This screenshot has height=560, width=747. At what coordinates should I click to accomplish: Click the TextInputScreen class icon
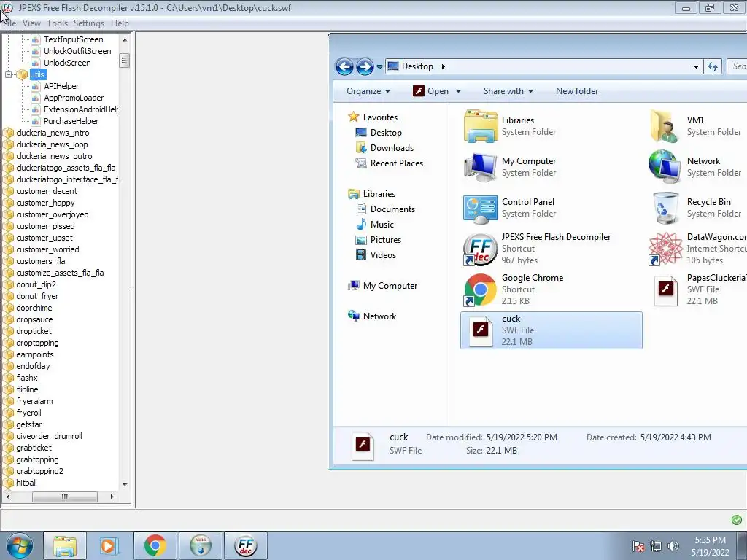click(36, 39)
